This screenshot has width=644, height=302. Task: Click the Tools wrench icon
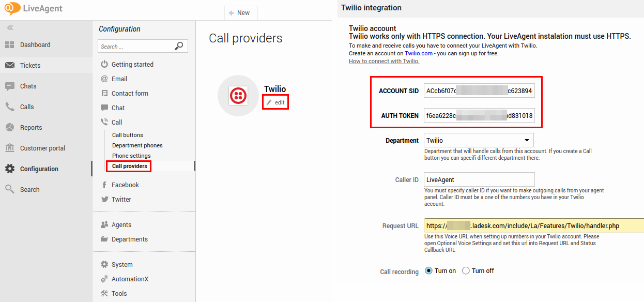coord(104,294)
